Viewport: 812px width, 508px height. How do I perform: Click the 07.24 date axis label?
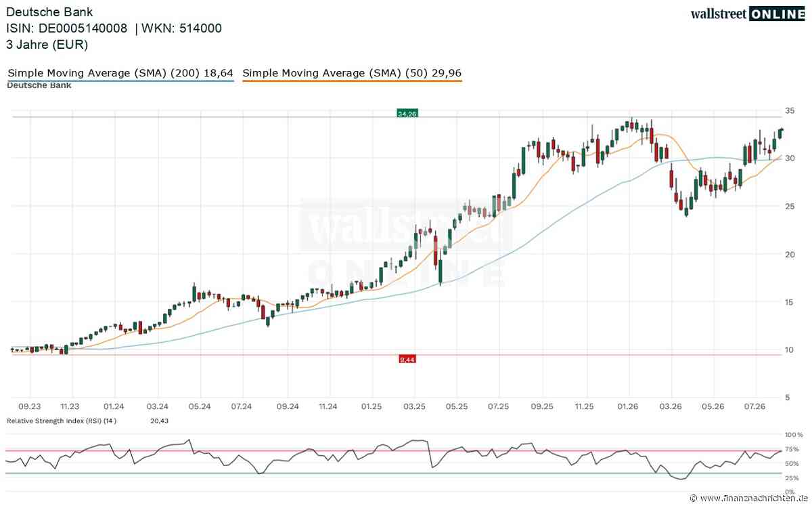tap(242, 406)
